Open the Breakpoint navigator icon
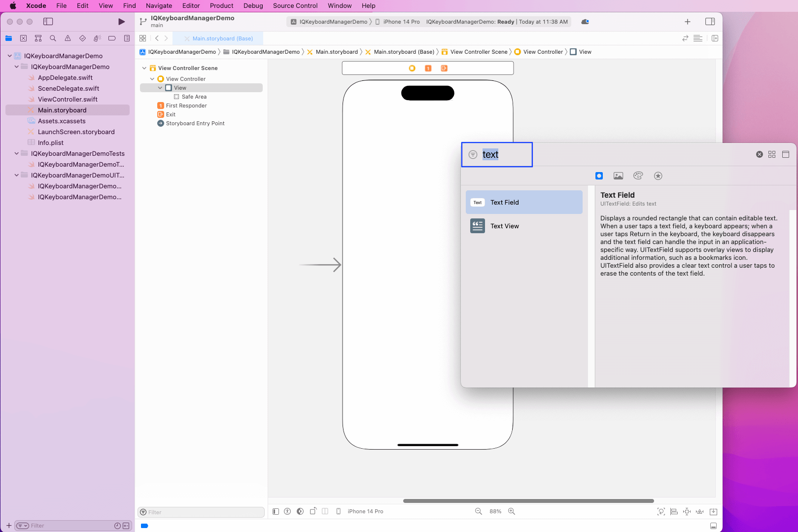 pyautogui.click(x=112, y=38)
